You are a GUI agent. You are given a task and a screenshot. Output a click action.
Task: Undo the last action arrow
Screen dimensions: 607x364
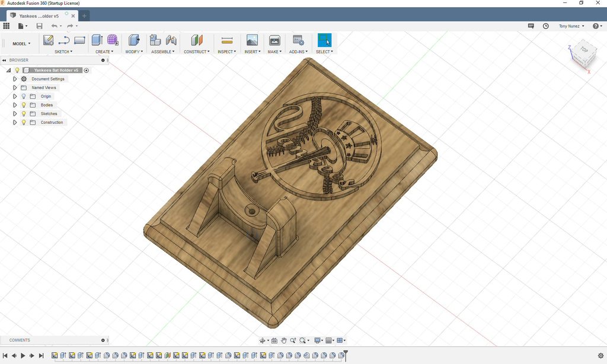pos(55,26)
